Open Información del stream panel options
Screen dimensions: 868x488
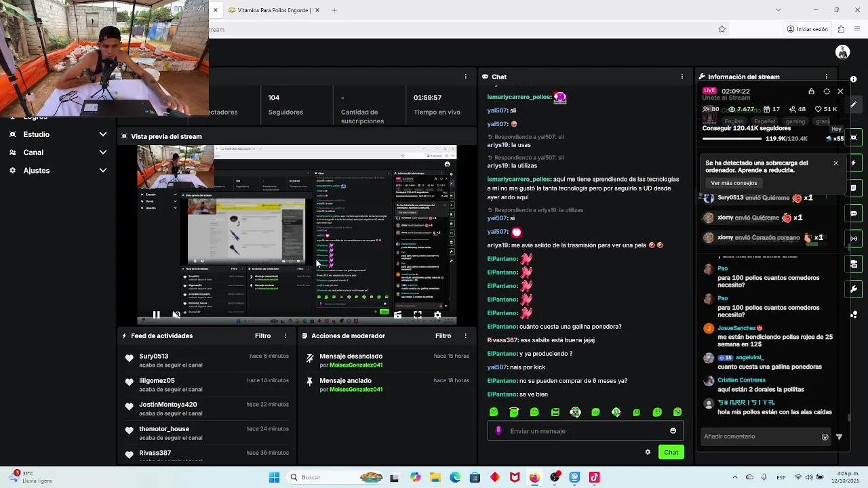point(826,77)
